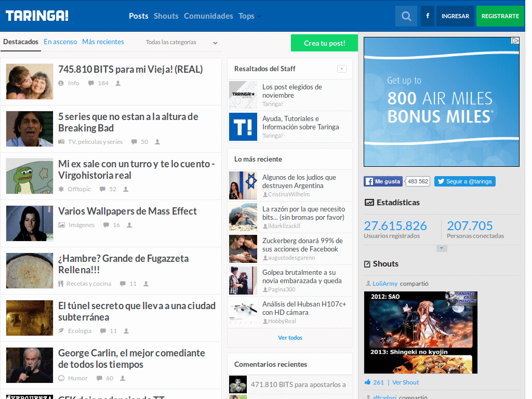The width and height of the screenshot is (532, 399).
Task: Click the Facebook 'Me gusta' like button
Action: tap(383, 181)
